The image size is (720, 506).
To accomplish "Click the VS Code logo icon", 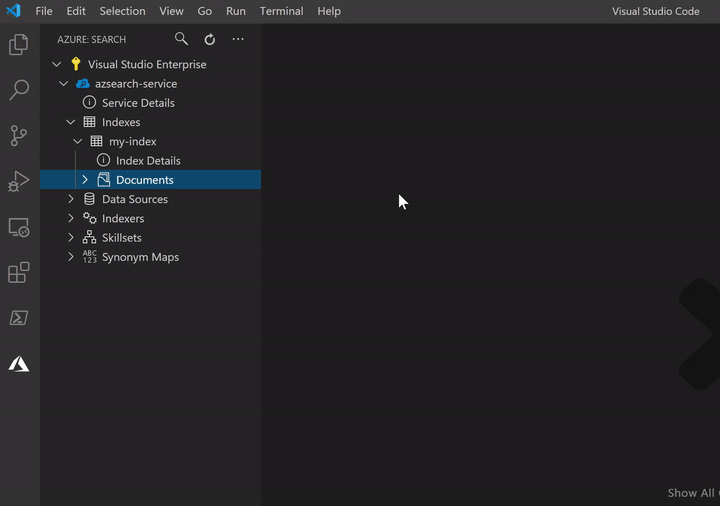I will click(13, 11).
